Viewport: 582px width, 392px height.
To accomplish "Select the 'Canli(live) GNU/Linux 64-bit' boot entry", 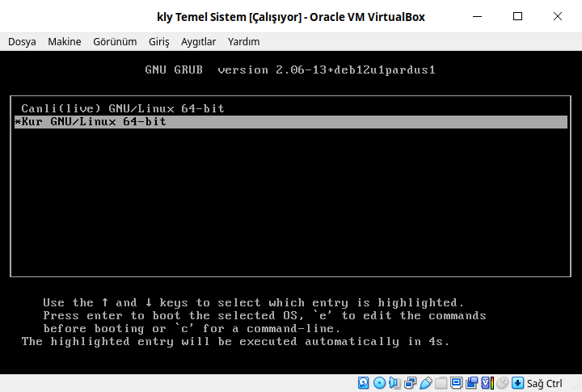I will click(x=123, y=108).
